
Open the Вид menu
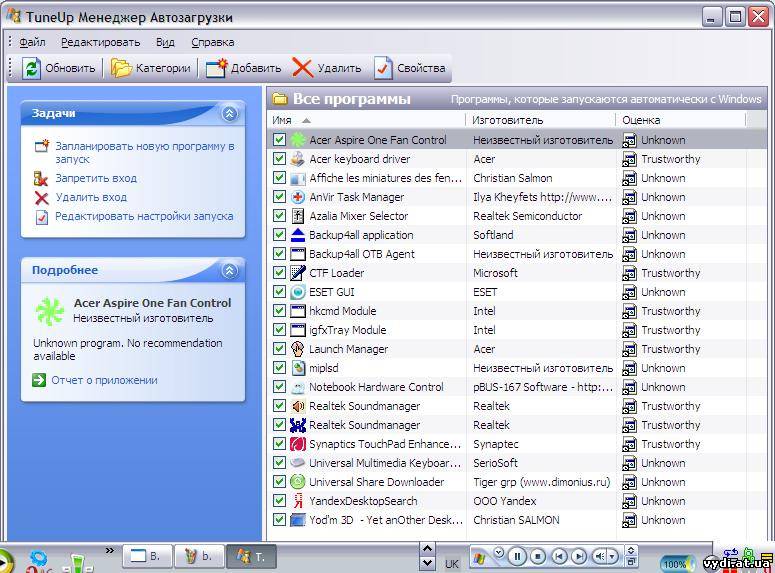click(166, 43)
